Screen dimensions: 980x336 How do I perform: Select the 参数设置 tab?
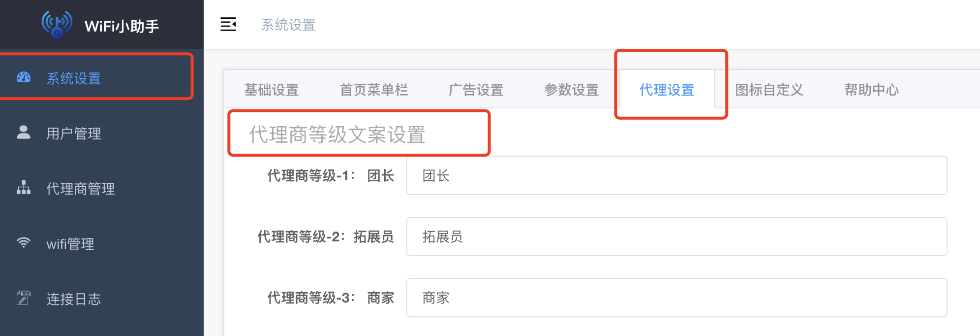pyautogui.click(x=572, y=90)
